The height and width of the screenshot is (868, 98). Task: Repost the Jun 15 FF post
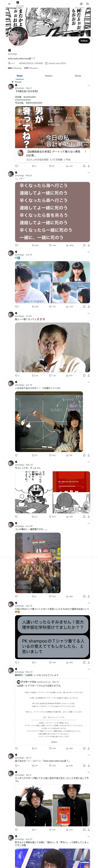pos(33,307)
